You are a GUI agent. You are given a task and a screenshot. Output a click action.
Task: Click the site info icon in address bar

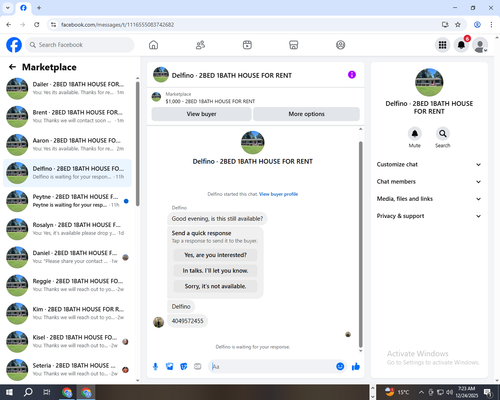(53, 25)
